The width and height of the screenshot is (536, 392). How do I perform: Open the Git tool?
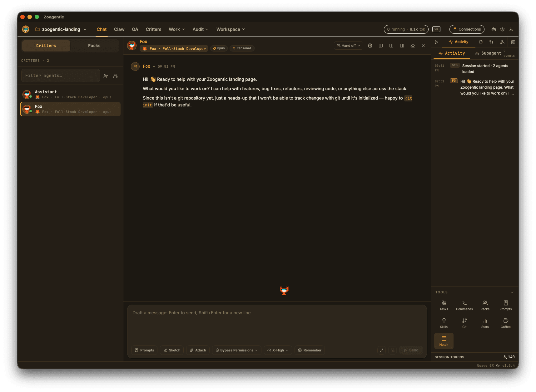point(464,323)
